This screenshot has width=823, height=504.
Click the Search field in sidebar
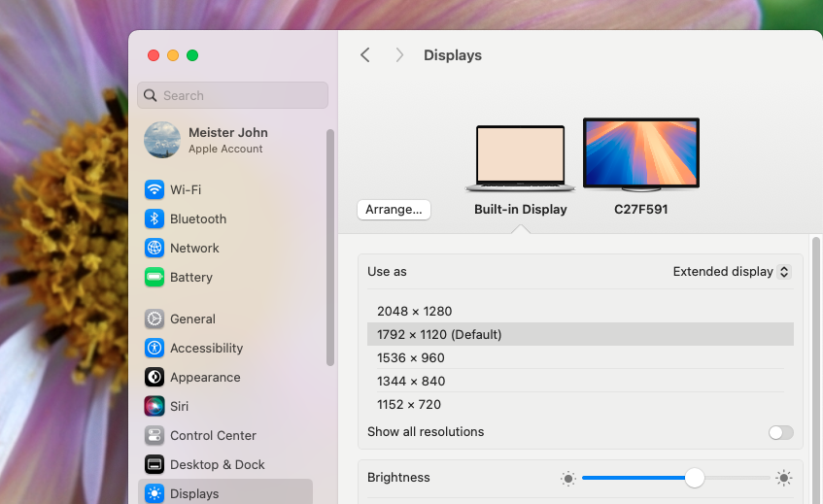coord(233,95)
